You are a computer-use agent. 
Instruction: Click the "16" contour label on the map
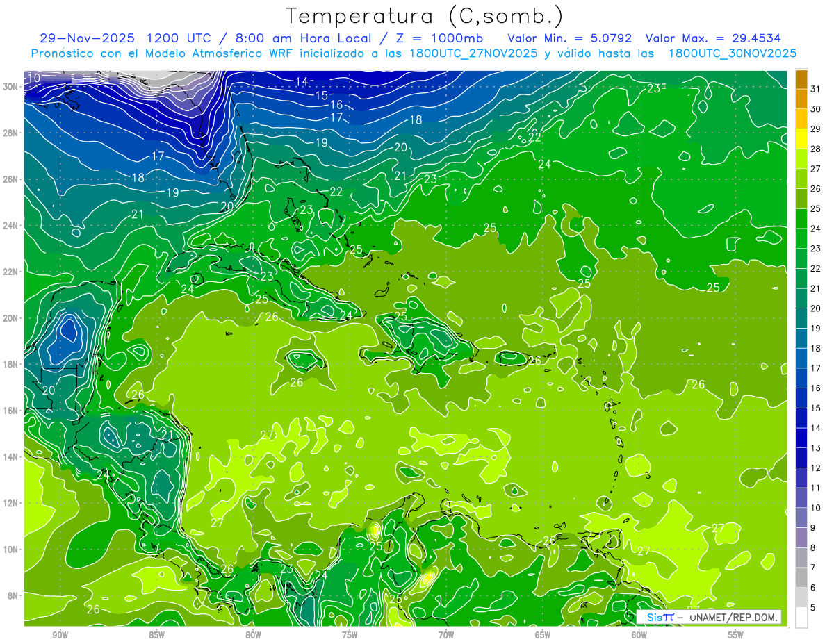tap(336, 105)
